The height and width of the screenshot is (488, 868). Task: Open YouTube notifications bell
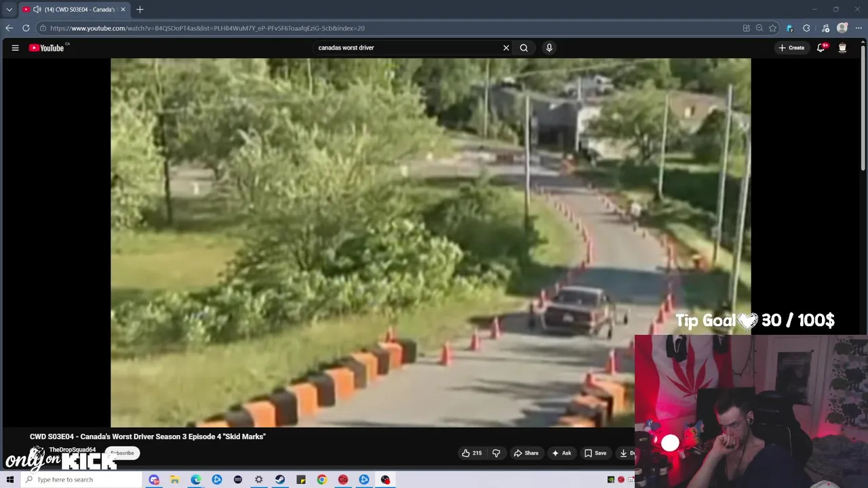click(x=821, y=47)
